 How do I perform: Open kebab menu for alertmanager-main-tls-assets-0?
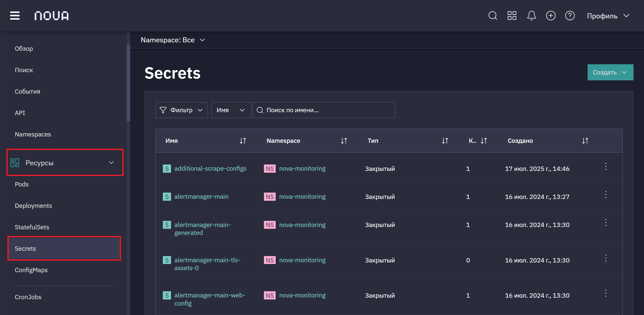(606, 258)
